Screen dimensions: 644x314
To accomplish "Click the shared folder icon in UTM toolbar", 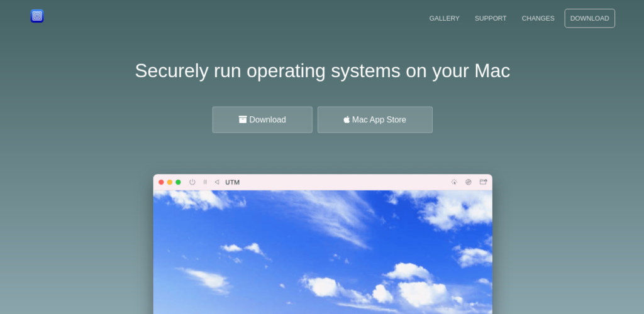I will [x=483, y=181].
